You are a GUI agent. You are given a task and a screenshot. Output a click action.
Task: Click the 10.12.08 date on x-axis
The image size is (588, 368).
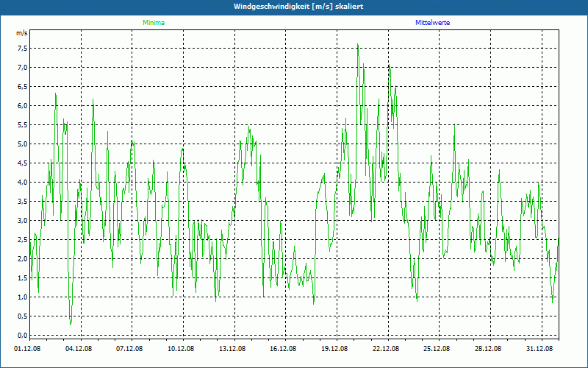pos(181,350)
